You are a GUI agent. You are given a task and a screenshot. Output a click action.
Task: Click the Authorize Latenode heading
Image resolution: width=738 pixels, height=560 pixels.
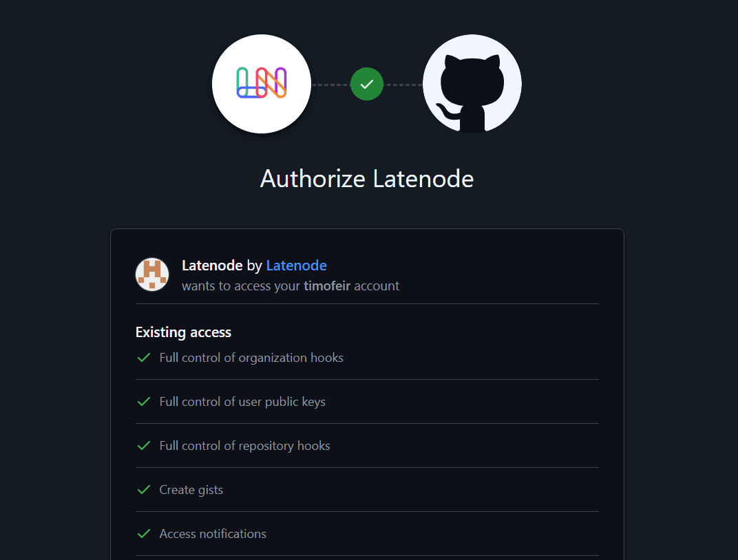(367, 179)
